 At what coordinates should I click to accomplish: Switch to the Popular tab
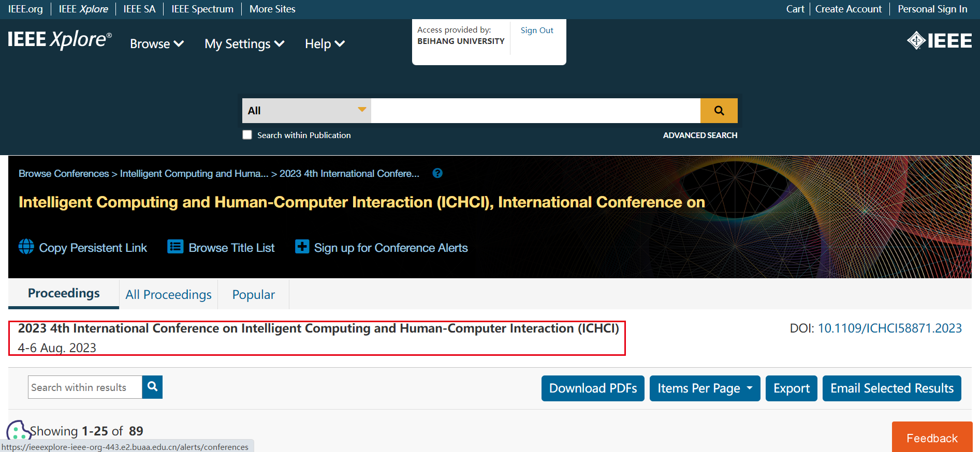pyautogui.click(x=253, y=294)
